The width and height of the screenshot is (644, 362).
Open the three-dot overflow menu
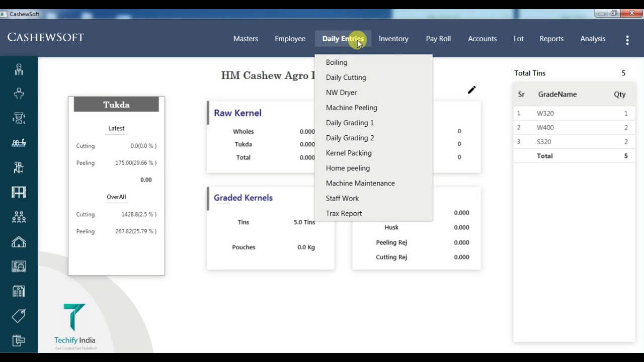pos(627,40)
